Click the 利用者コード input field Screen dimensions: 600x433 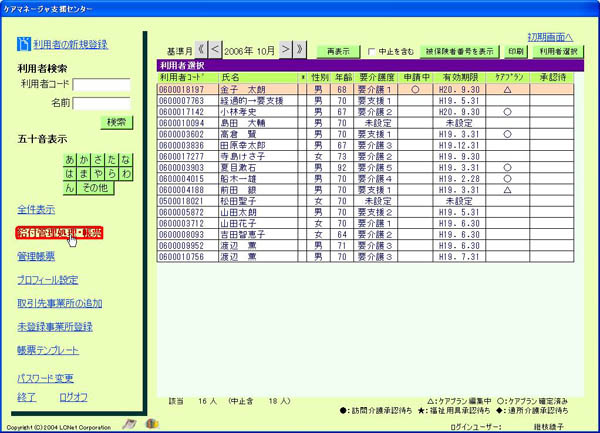[101, 85]
